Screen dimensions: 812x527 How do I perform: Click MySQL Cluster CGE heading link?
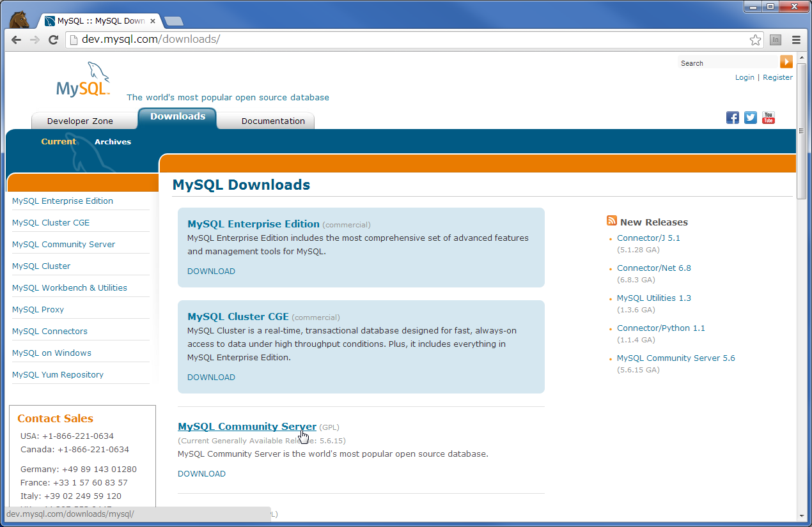pyautogui.click(x=238, y=316)
